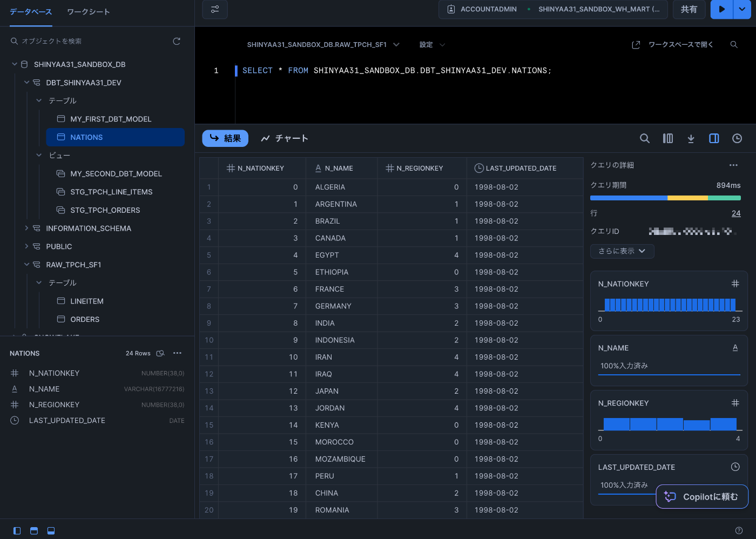Screen dimensions: 756x539
Task: Click the MOZAMBIQUE cell
Action: coord(341,459)
